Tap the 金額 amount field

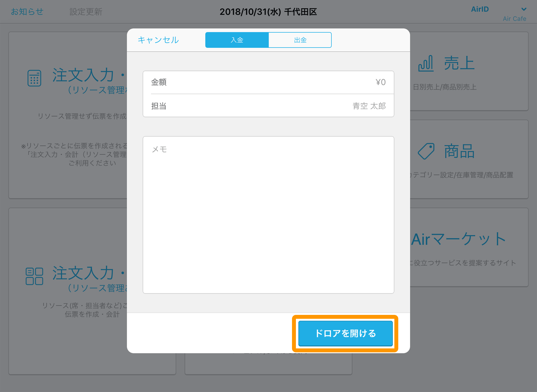pyautogui.click(x=268, y=82)
